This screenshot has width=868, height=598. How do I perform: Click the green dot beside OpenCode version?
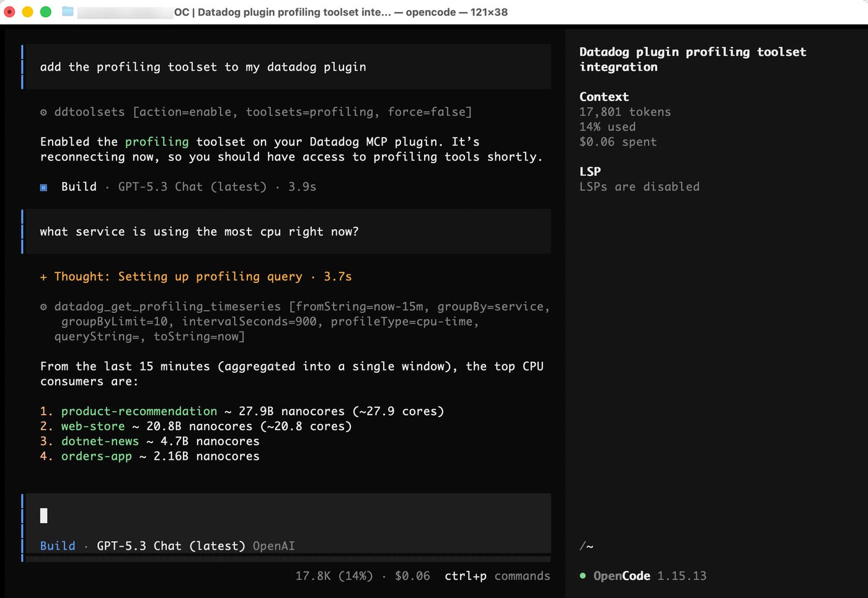[x=583, y=576]
